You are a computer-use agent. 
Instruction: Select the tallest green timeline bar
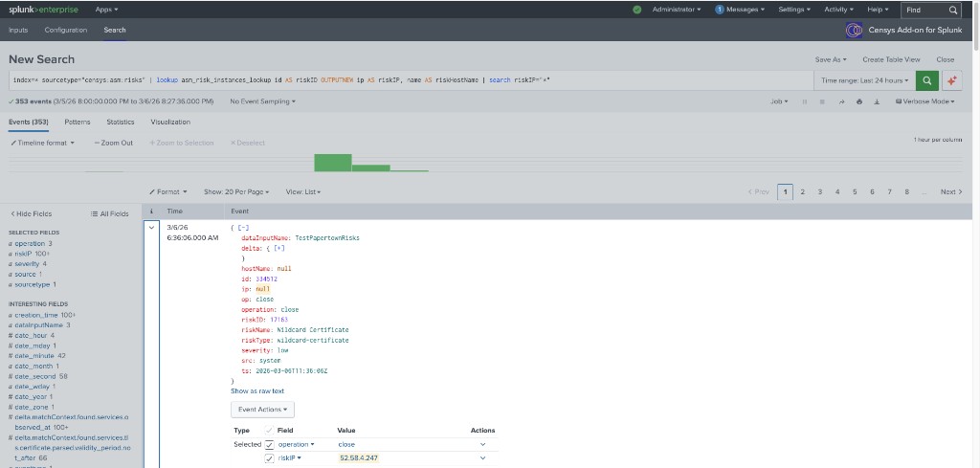332,163
